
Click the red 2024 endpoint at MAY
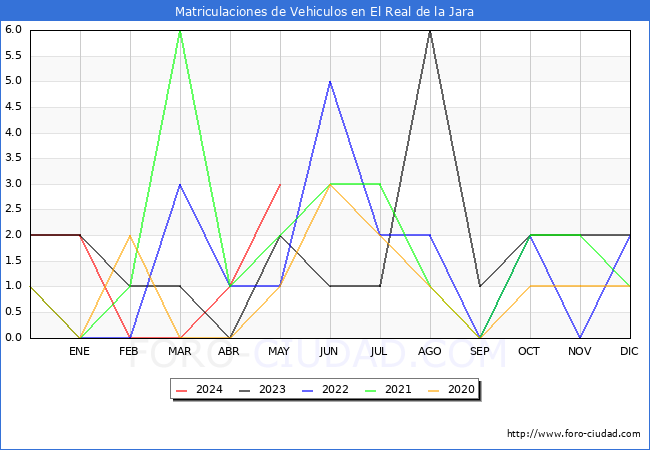point(280,184)
